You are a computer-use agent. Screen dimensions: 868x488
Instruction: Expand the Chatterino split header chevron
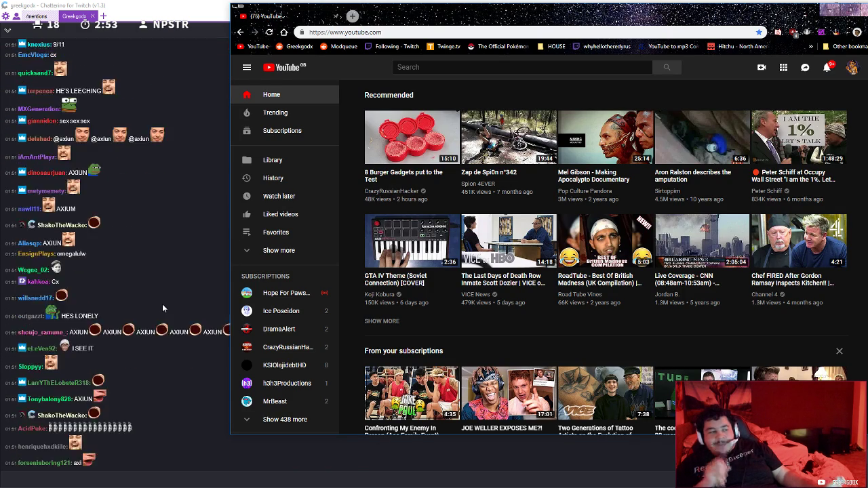coord(7,30)
